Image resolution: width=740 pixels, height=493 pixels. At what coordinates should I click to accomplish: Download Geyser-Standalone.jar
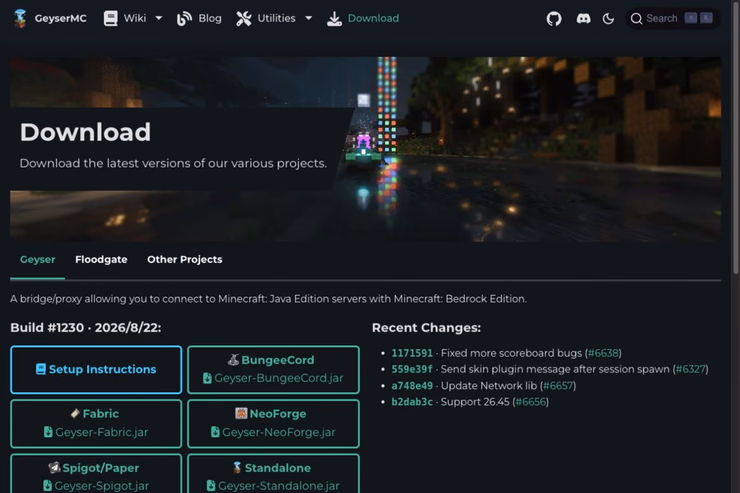tap(273, 474)
